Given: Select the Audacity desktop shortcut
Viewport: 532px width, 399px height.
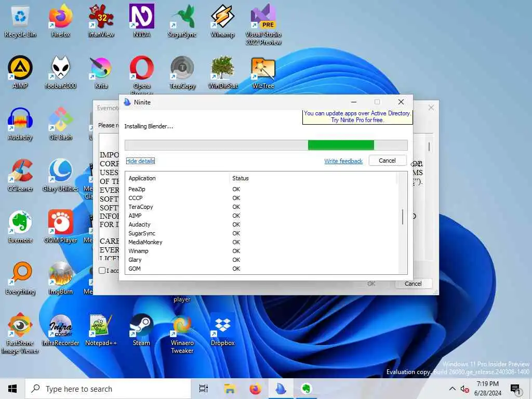Looking at the screenshot, I should [20, 124].
